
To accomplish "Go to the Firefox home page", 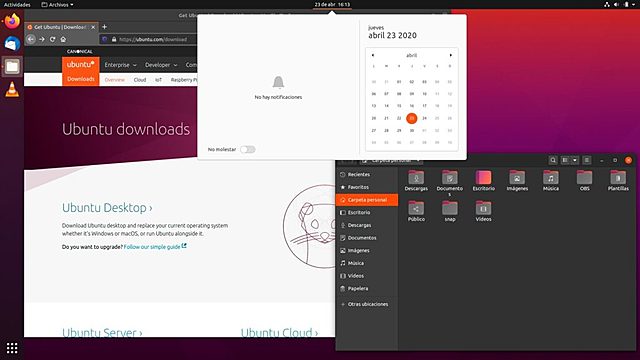I will pos(63,39).
